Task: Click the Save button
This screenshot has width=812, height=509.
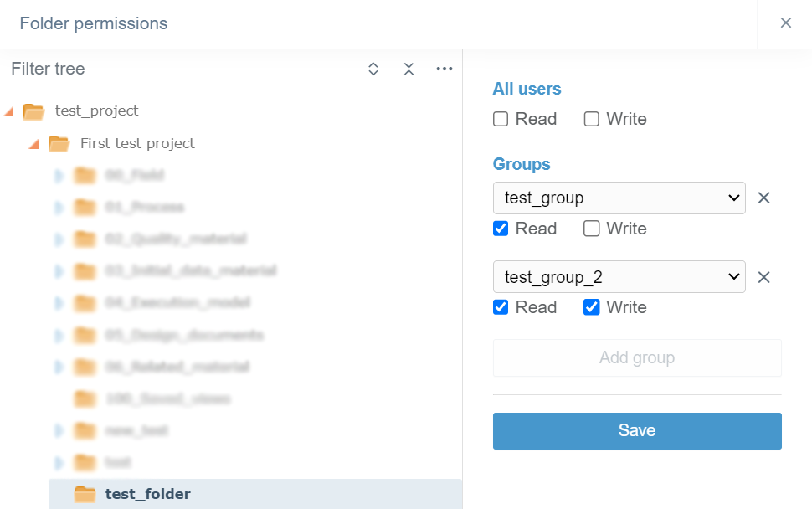Action: [x=636, y=431]
